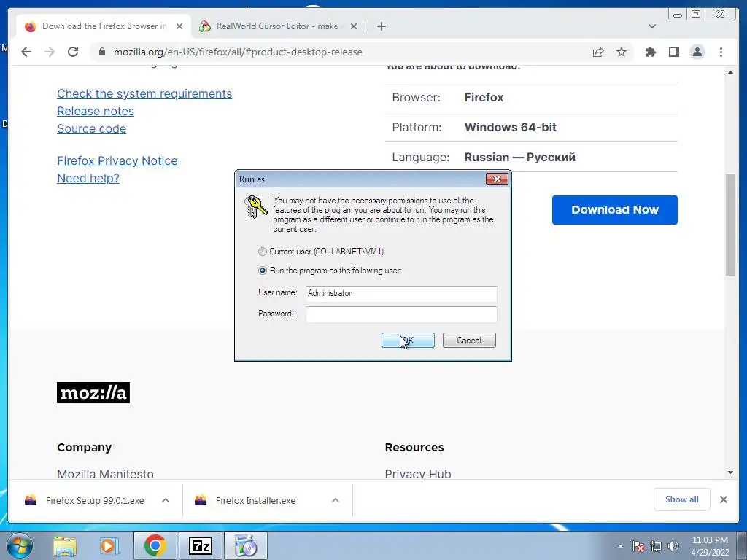Image resolution: width=747 pixels, height=560 pixels.
Task: Close the Run as dialog window
Action: click(497, 179)
